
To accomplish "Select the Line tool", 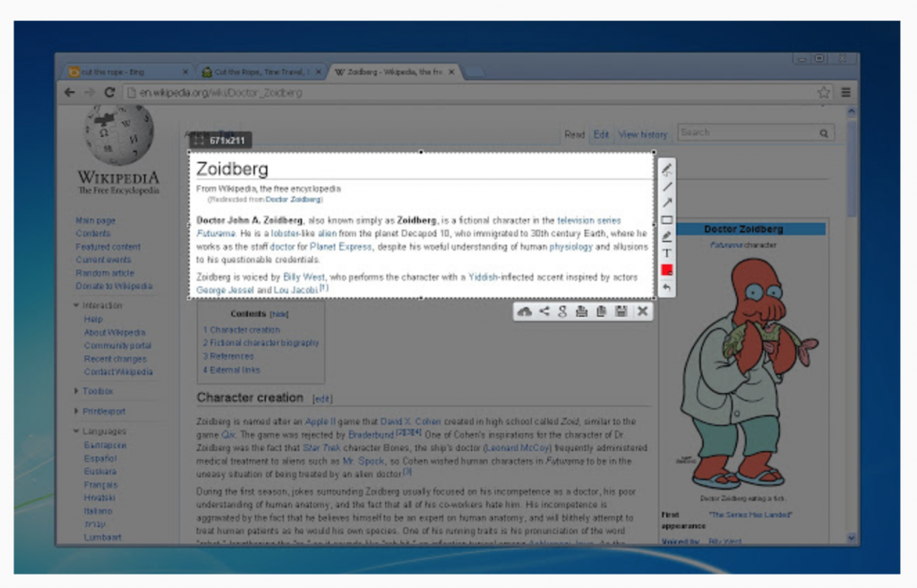I will pyautogui.click(x=667, y=186).
